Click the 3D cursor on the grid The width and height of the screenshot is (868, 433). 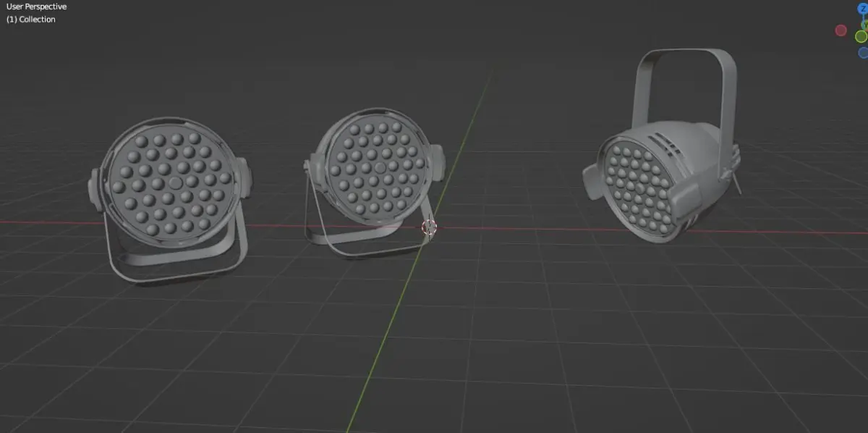[429, 227]
